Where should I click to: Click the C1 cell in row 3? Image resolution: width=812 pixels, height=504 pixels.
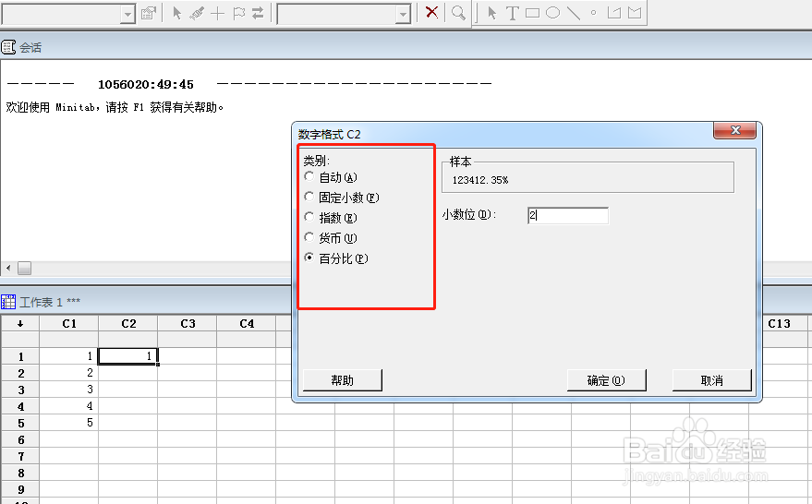69,390
